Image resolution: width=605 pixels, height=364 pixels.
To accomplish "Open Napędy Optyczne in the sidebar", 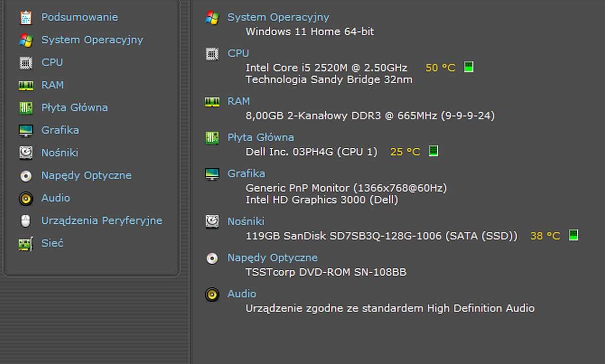I will click(86, 175).
